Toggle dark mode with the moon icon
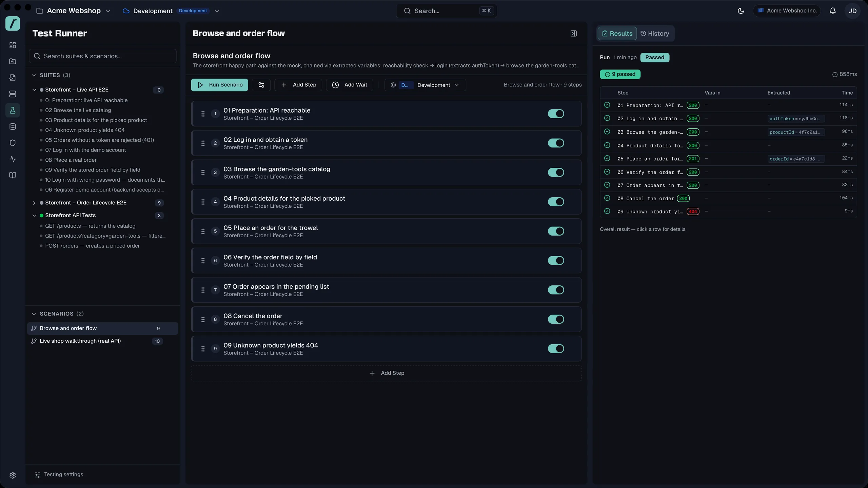 (x=741, y=11)
